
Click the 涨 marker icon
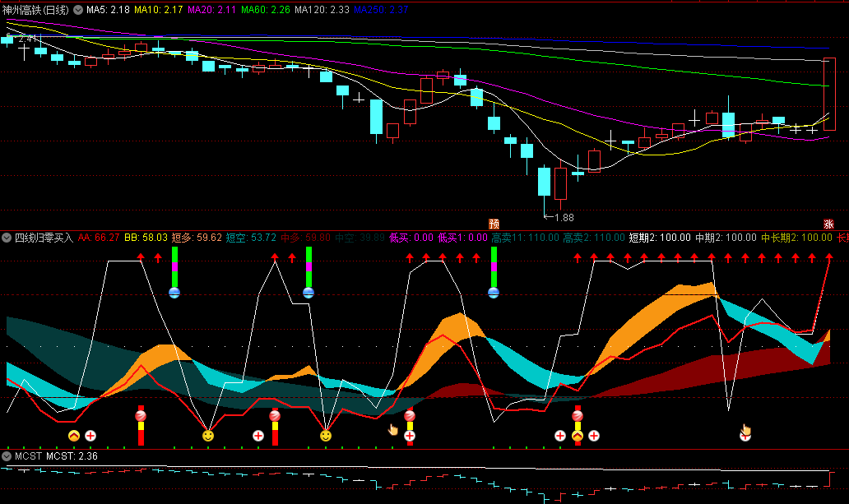(x=828, y=224)
